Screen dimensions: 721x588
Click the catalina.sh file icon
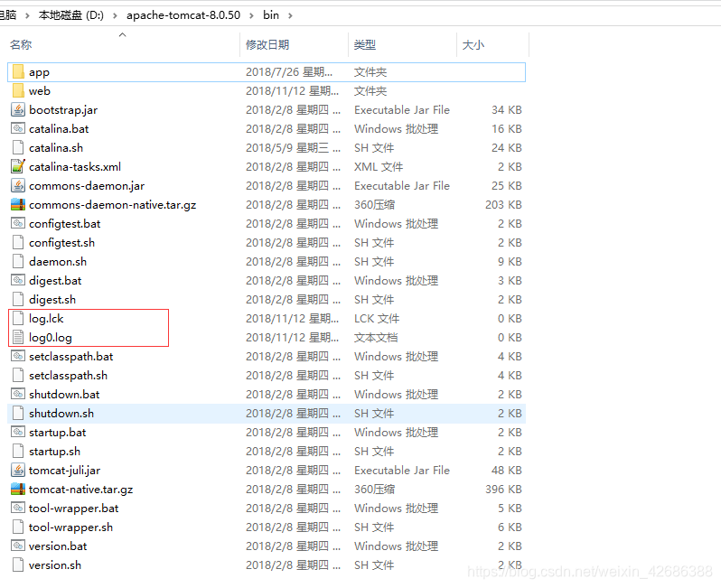[18, 148]
